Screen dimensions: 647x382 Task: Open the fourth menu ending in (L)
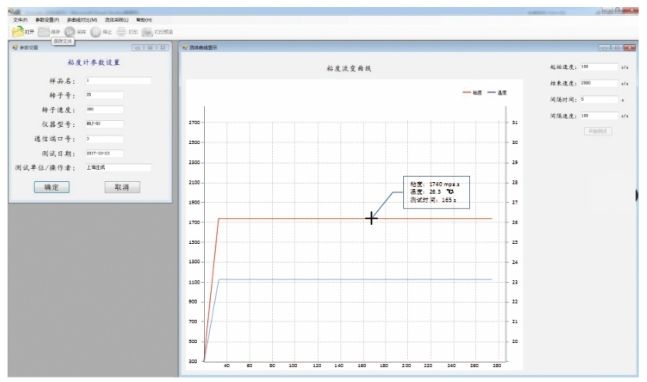click(117, 20)
